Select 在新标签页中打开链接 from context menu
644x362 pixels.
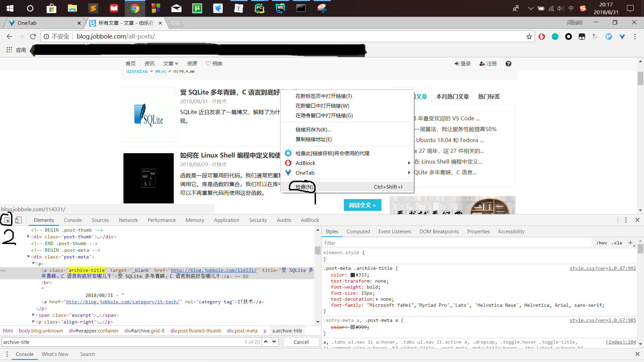coord(323,96)
